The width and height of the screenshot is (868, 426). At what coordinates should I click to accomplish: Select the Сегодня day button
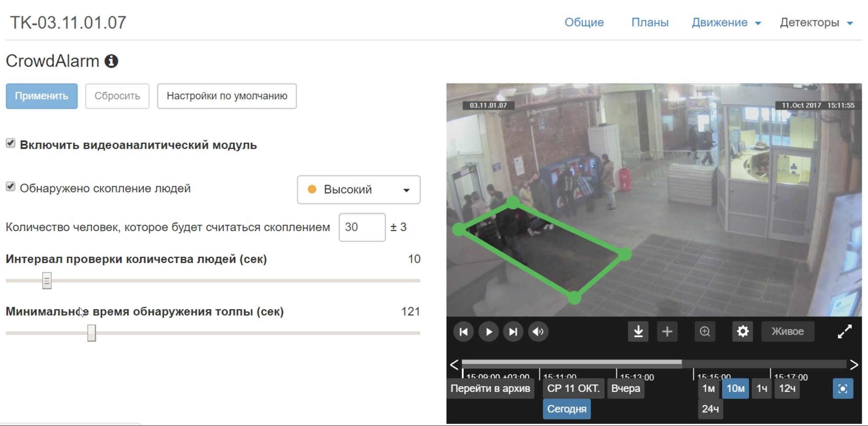pyautogui.click(x=567, y=409)
